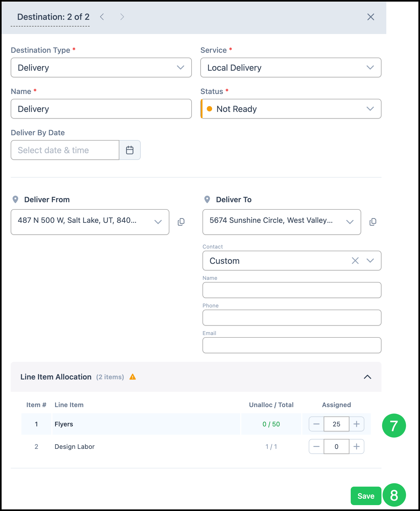
Task: Click the Flyers assigned quantity field
Action: [x=337, y=424]
